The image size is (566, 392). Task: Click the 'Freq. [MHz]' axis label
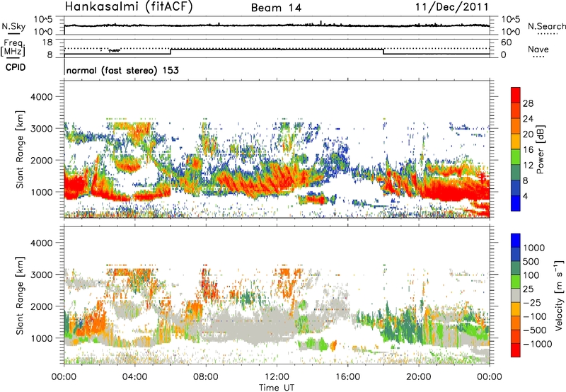(x=13, y=47)
